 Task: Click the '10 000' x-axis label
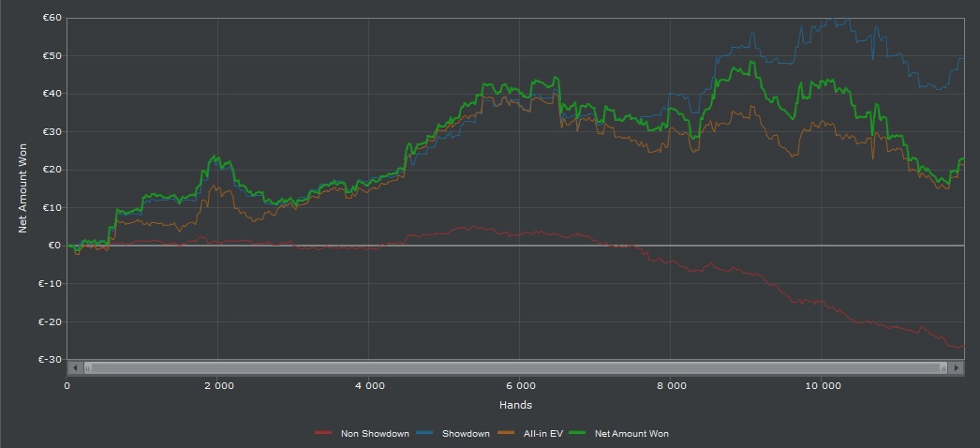(x=823, y=385)
